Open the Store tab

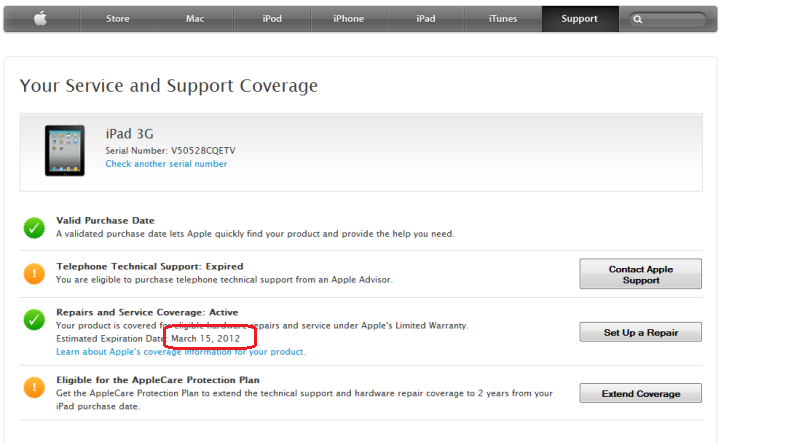point(118,19)
